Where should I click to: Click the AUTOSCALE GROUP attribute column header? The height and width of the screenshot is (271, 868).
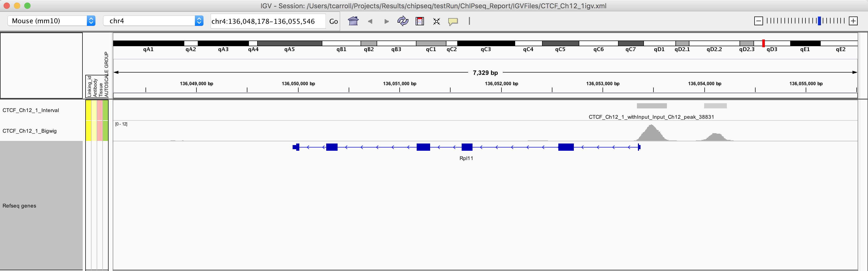106,74
